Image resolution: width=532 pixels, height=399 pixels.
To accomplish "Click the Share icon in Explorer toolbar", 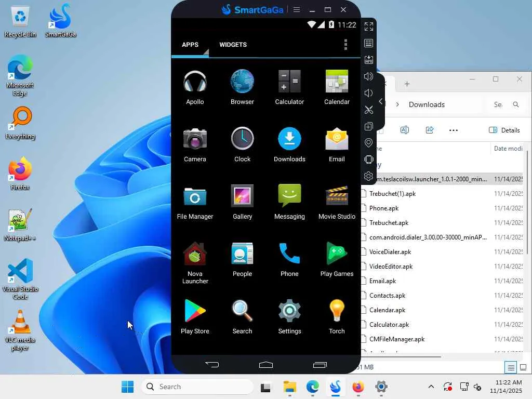I will (430, 130).
